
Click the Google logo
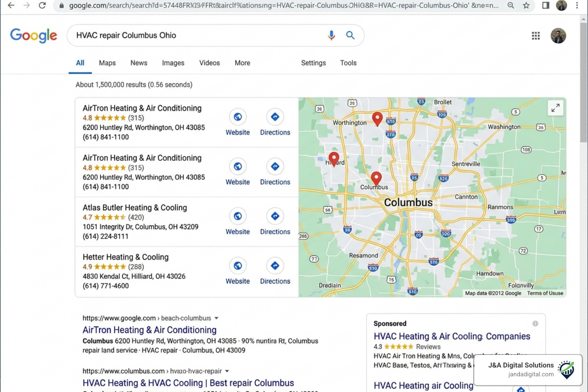tap(34, 36)
